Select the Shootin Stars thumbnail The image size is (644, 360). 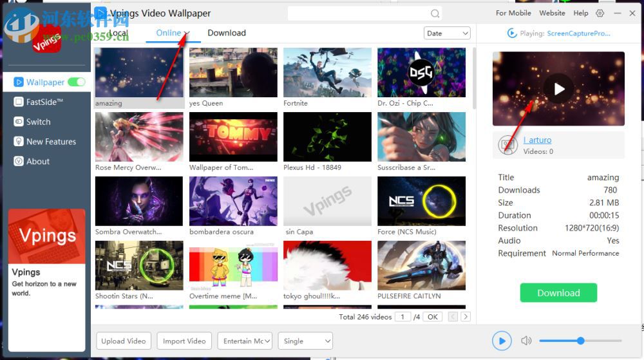[x=139, y=265]
